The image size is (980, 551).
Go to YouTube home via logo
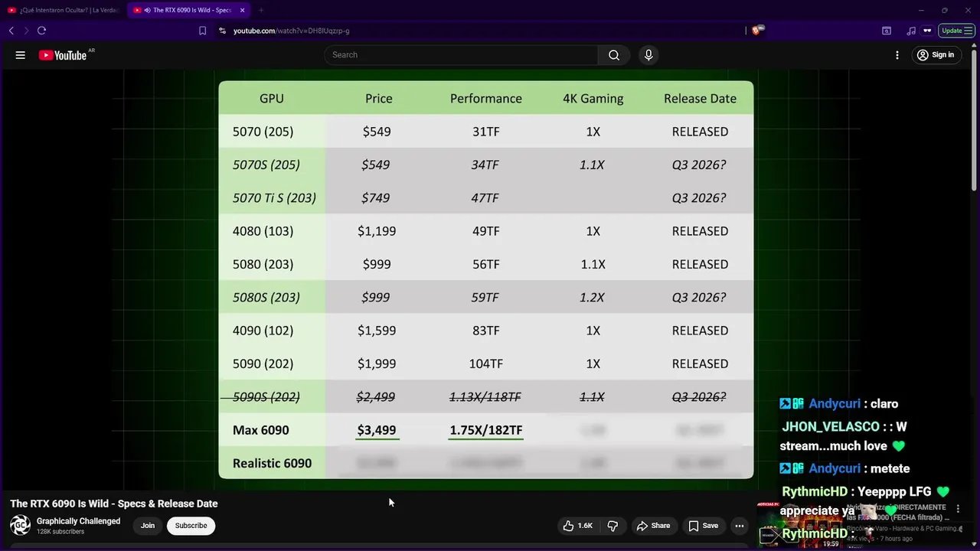click(x=63, y=55)
